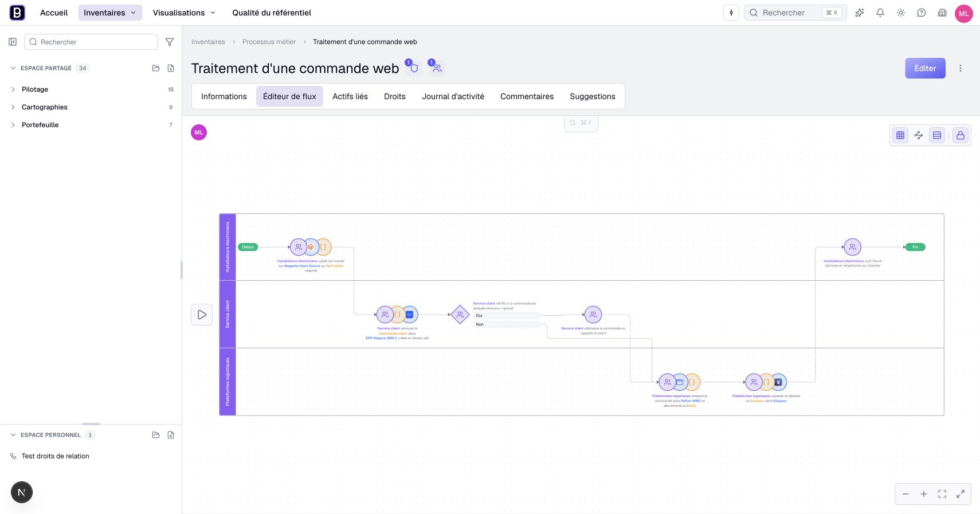Image resolution: width=980 pixels, height=514 pixels.
Task: Toggle the swimlane rows icon in the flow toolbar
Action: (x=937, y=135)
